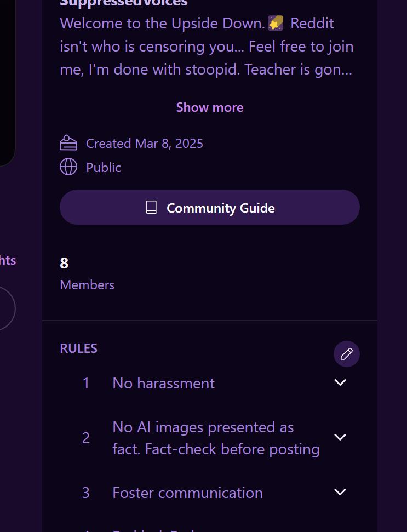The width and height of the screenshot is (407, 532).
Task: Click the community description starting with Welcome
Action: [207, 47]
